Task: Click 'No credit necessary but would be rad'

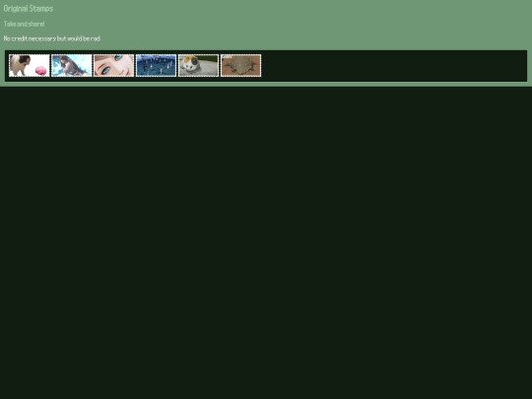Action: [51, 38]
